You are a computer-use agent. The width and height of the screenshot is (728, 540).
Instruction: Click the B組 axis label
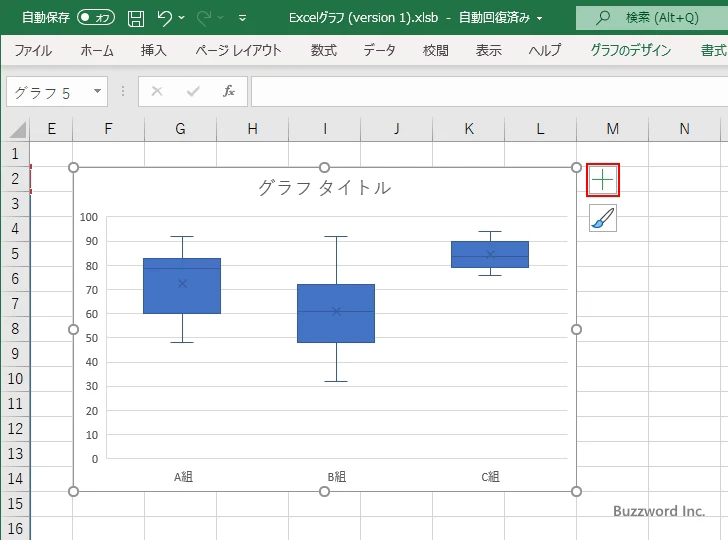coord(337,477)
